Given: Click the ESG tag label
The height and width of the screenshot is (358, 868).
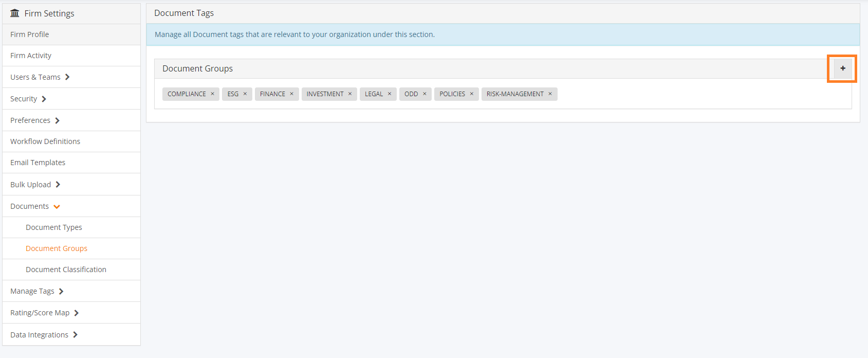Looking at the screenshot, I should pyautogui.click(x=233, y=94).
